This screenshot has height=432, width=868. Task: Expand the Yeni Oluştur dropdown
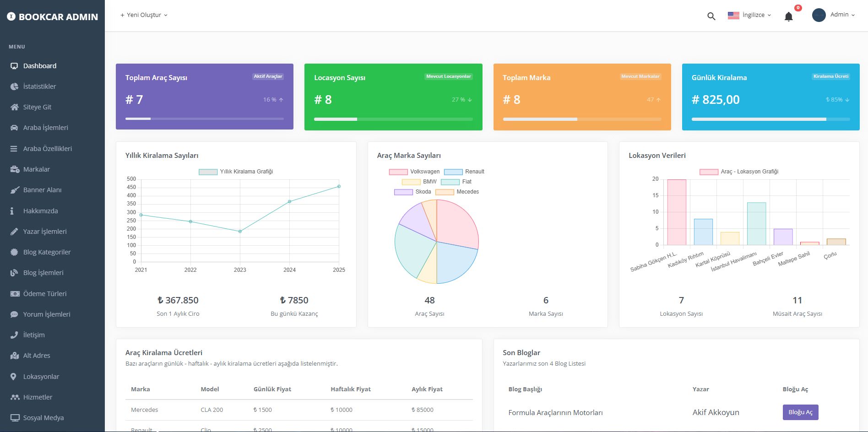143,15
